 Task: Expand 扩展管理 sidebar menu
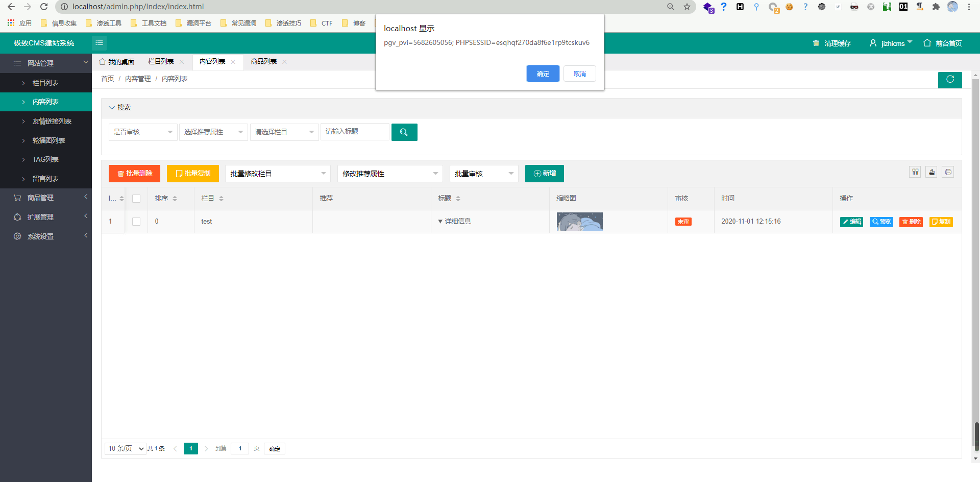click(46, 217)
